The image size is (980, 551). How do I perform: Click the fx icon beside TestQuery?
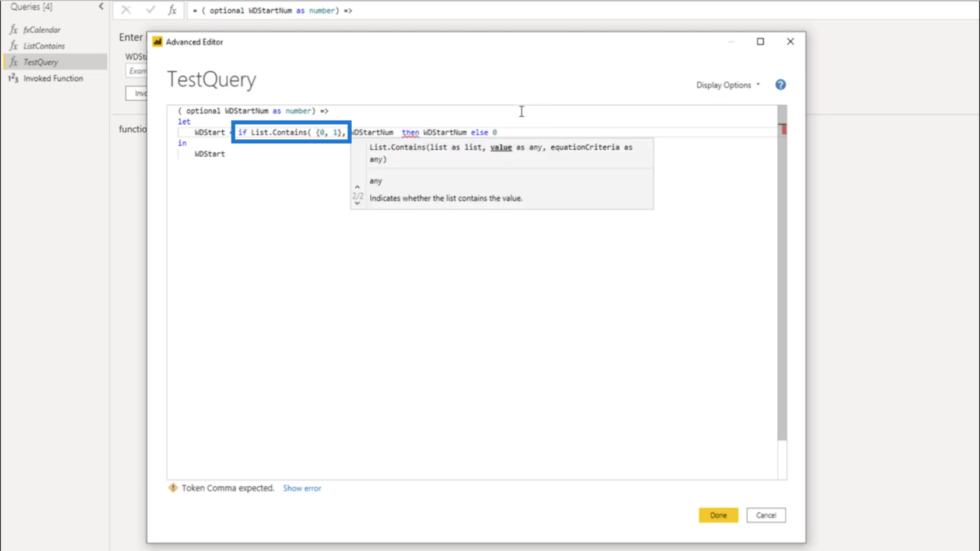(x=13, y=62)
